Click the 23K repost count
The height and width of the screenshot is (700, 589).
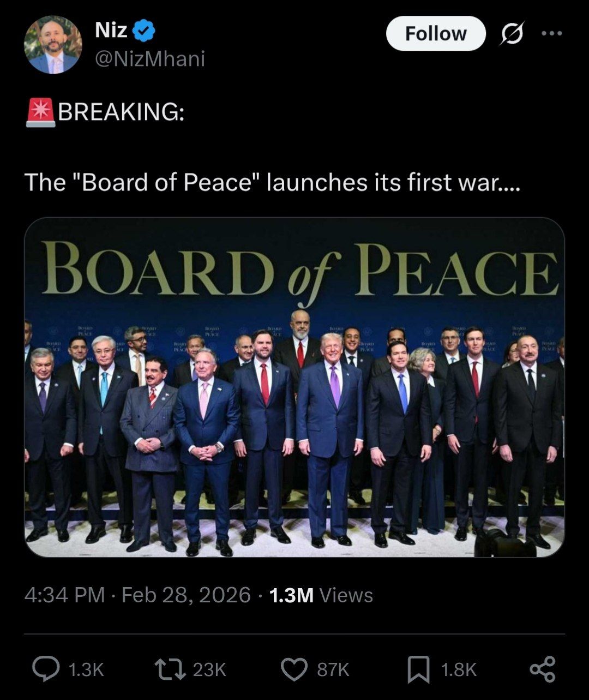[209, 669]
